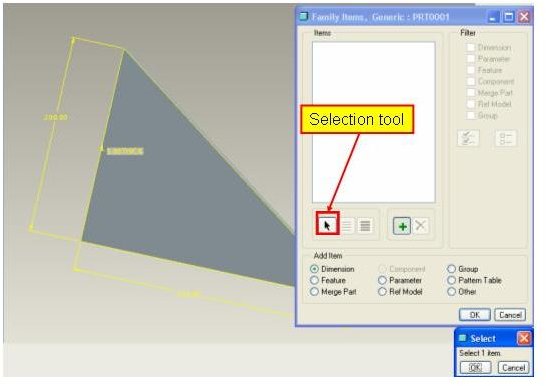Click the remove item X icon
The image size is (546, 386).
coord(420,226)
